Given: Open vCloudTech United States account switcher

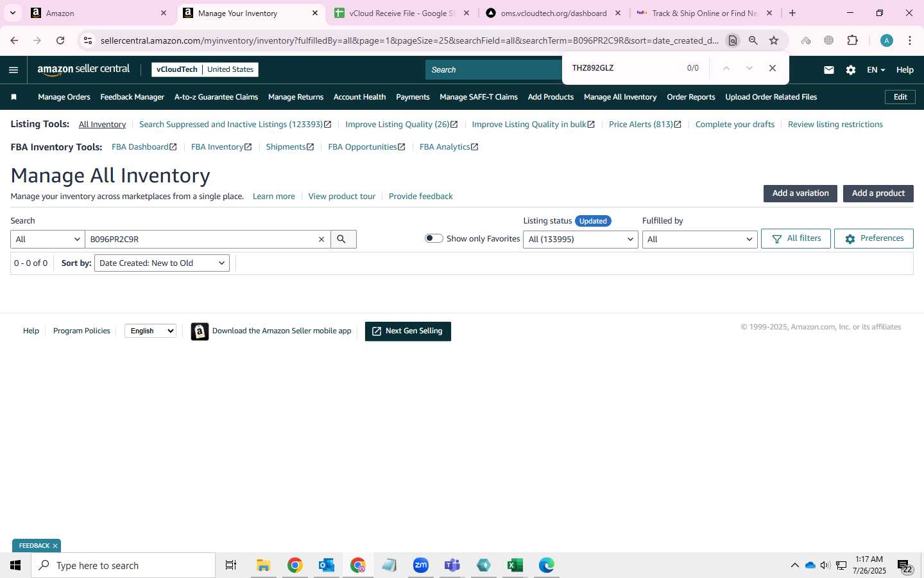Looking at the screenshot, I should tap(205, 69).
